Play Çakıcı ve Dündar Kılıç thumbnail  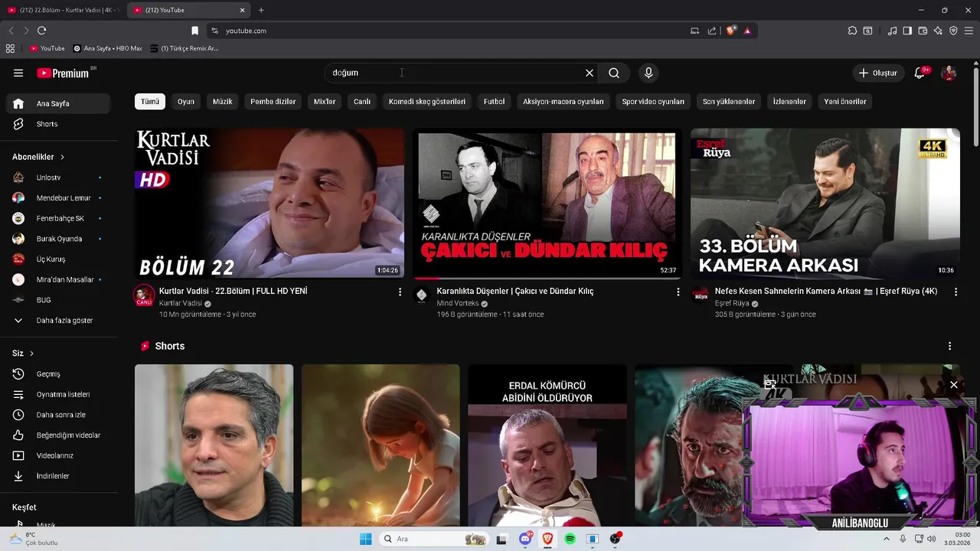point(547,203)
